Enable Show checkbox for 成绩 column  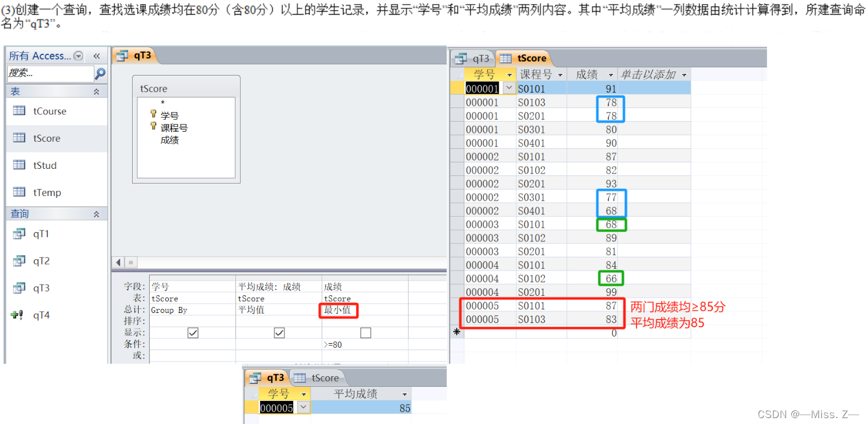coord(365,333)
